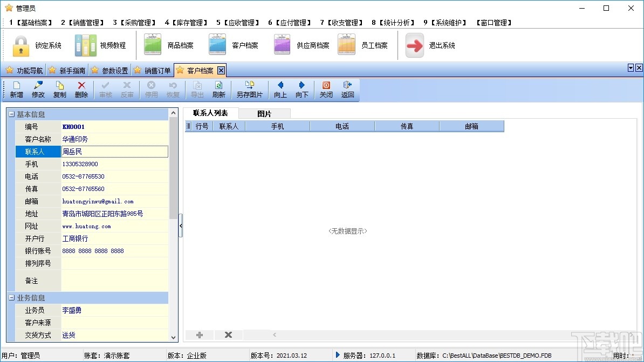Screen dimensions: 644x362
Task: Click the 手机 value 13305328900
Action: (x=80, y=164)
